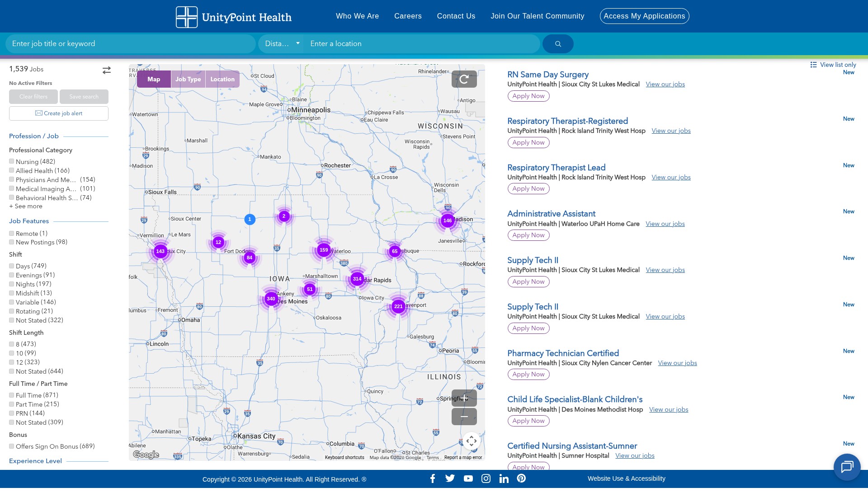Click the 340 jobs cluster near Des Moines
868x497 pixels.
[271, 299]
